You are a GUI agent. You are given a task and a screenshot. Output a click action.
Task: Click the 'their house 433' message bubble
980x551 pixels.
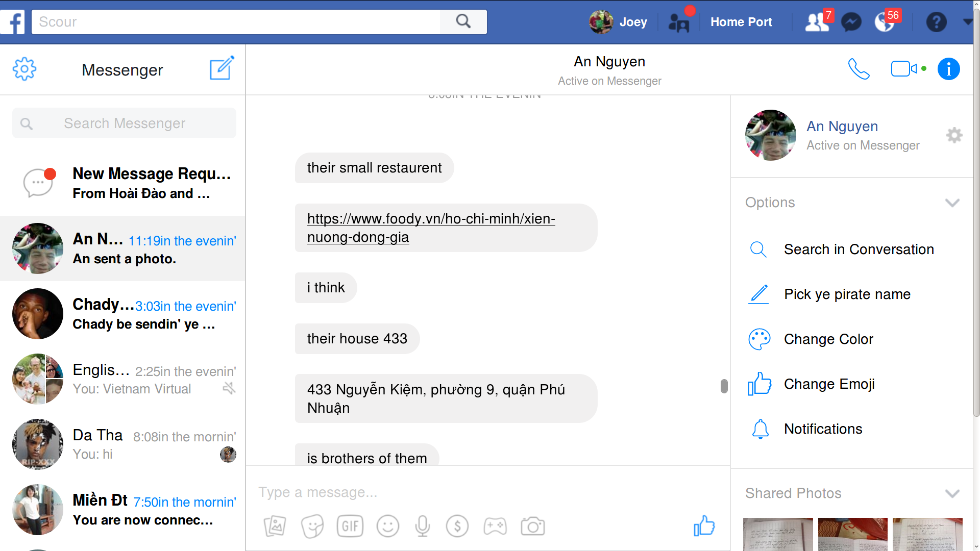tap(357, 339)
